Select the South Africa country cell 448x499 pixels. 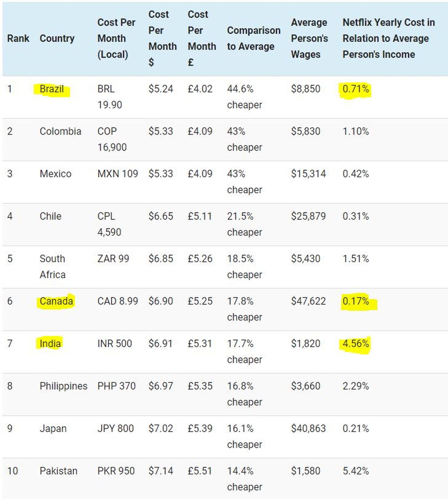52,266
